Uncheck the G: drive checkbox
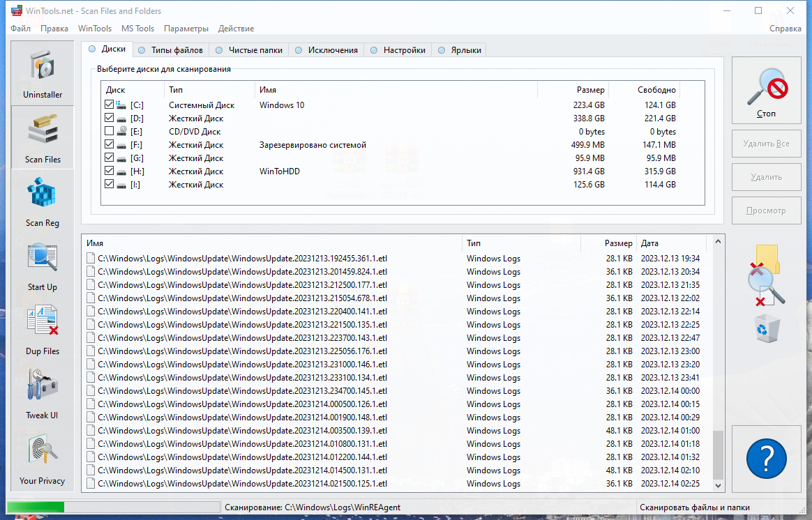812x520 pixels. pos(110,158)
